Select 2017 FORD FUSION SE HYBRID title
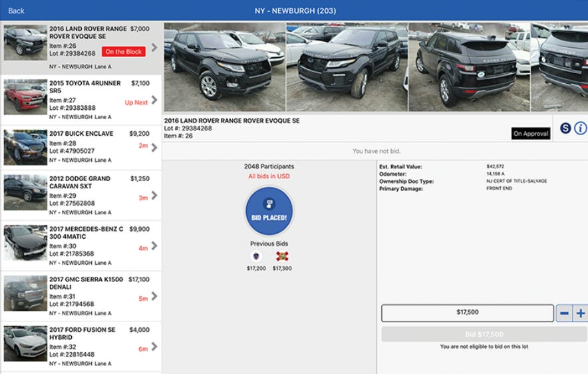This screenshot has height=374, width=588. tap(82, 333)
